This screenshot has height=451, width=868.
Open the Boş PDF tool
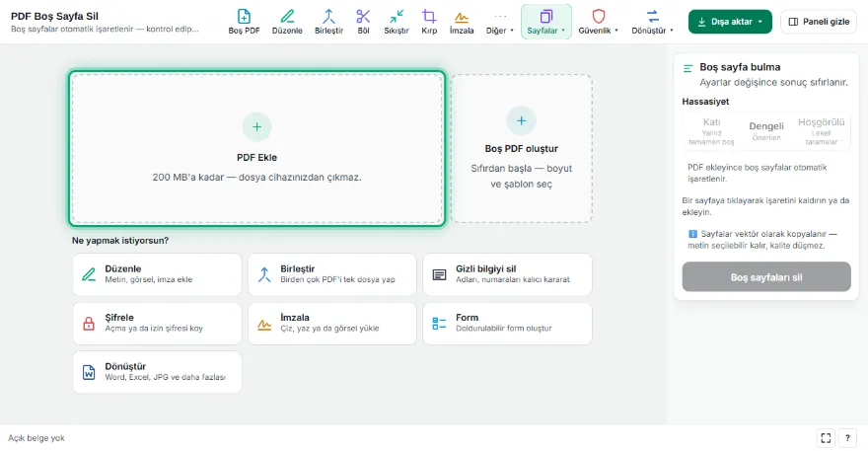click(x=244, y=22)
